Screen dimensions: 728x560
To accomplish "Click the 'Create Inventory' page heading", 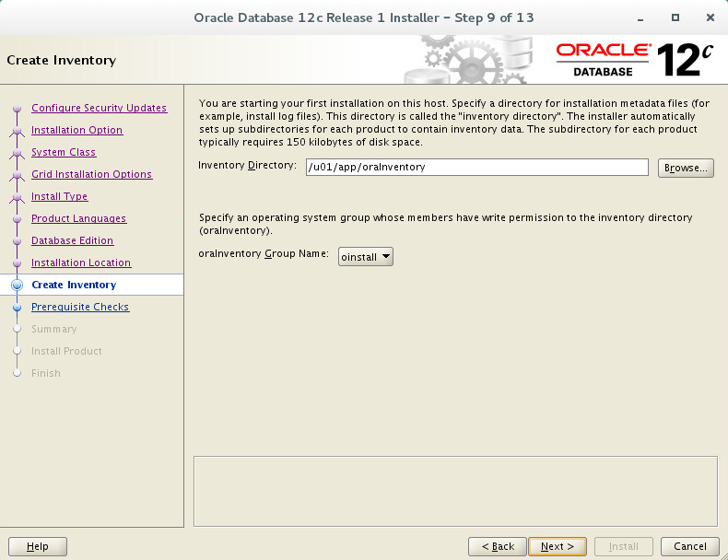I will point(62,60).
